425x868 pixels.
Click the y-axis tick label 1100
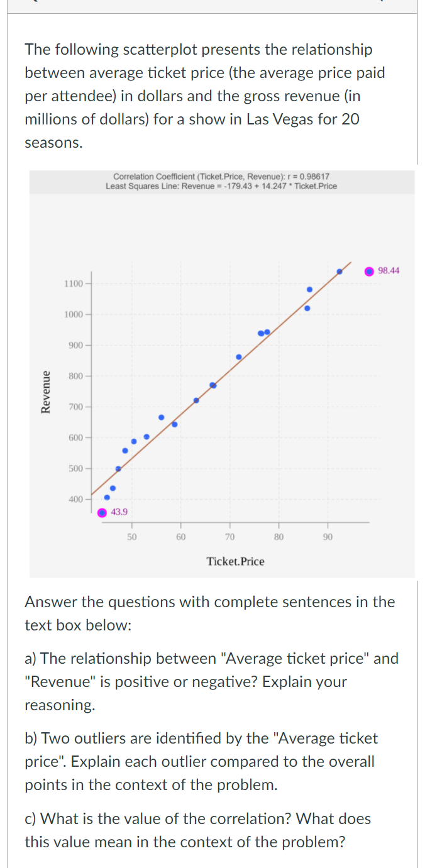(x=73, y=283)
